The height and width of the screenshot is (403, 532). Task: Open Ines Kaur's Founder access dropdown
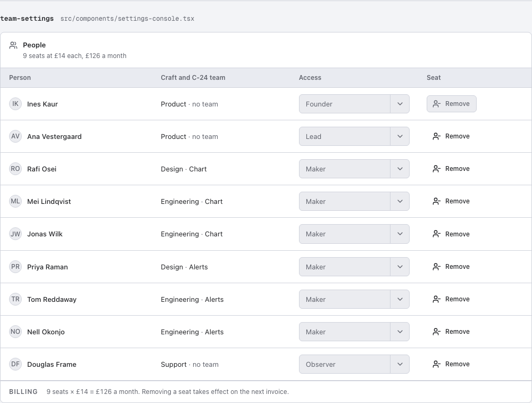coord(354,104)
